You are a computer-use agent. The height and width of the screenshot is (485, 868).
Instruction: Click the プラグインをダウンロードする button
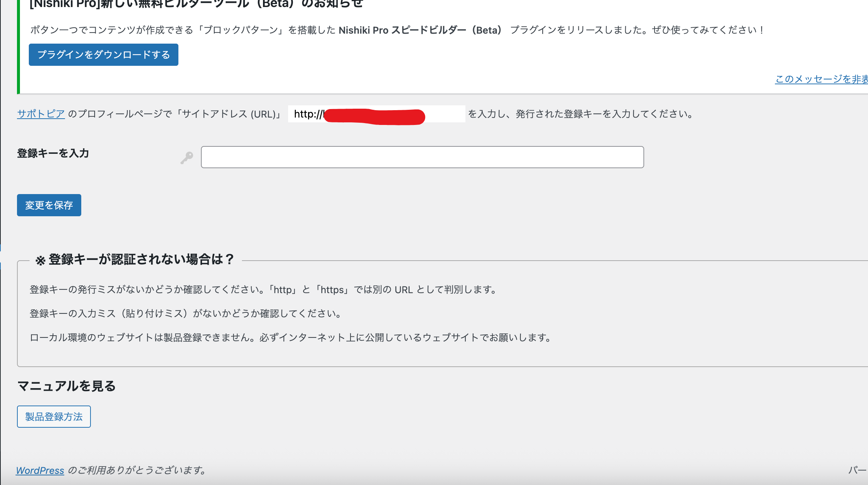(103, 55)
